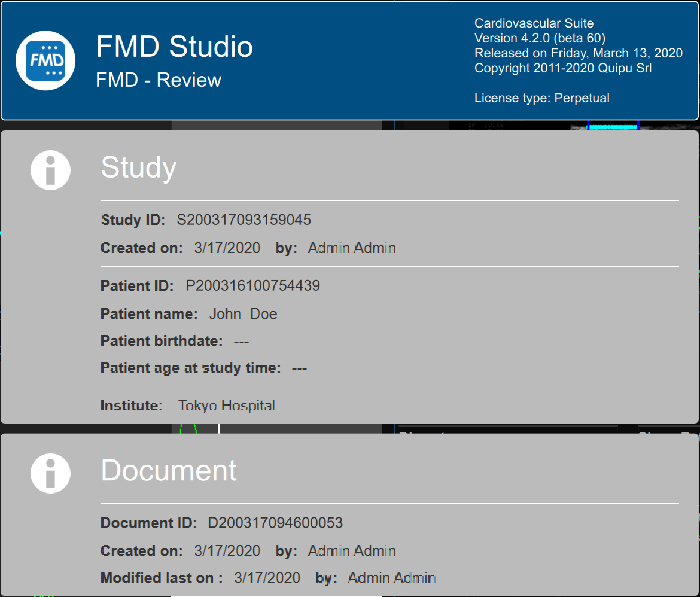
Task: Click the FMD Studio logo icon
Action: click(45, 60)
